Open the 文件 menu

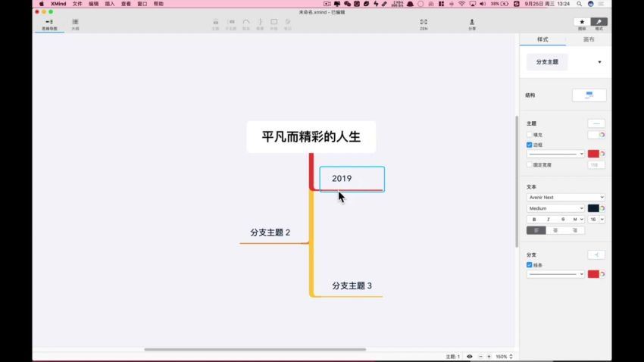[x=77, y=4]
